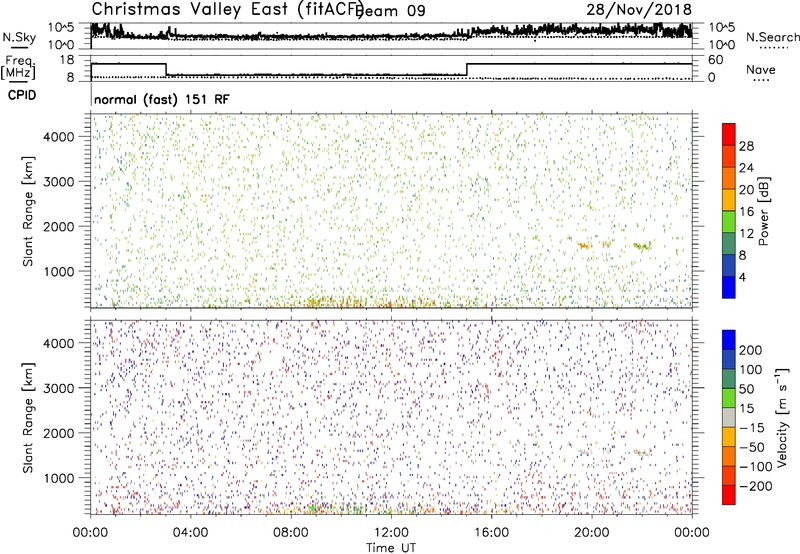Click the frequency step-down near 03:00 in frequency panel
Screen dimensions: 800x554
166,69
